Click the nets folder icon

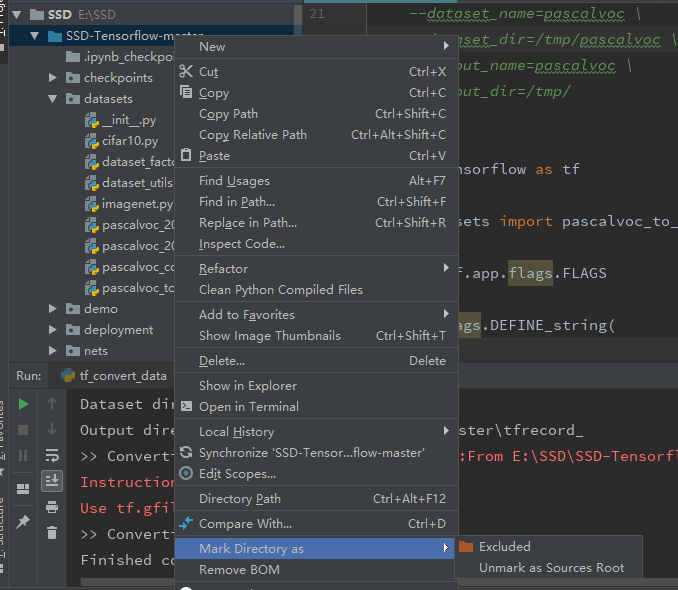click(73, 351)
